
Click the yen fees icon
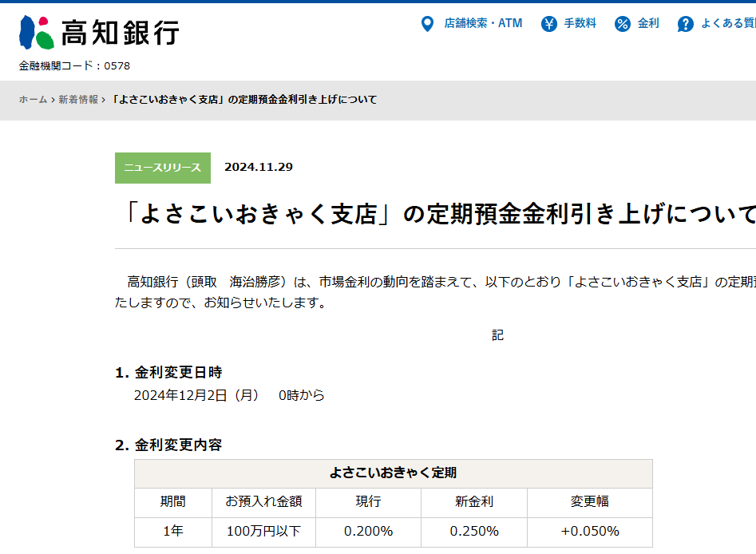coord(548,24)
